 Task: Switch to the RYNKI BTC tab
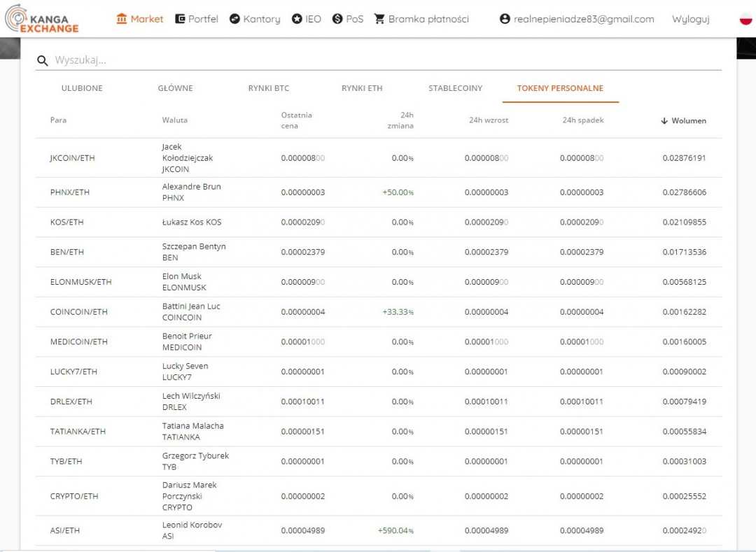pos(268,88)
